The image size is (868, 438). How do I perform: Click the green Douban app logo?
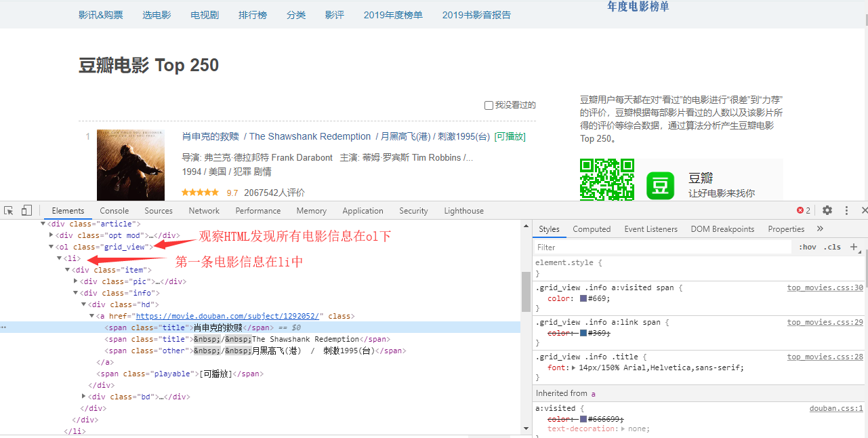(x=661, y=185)
